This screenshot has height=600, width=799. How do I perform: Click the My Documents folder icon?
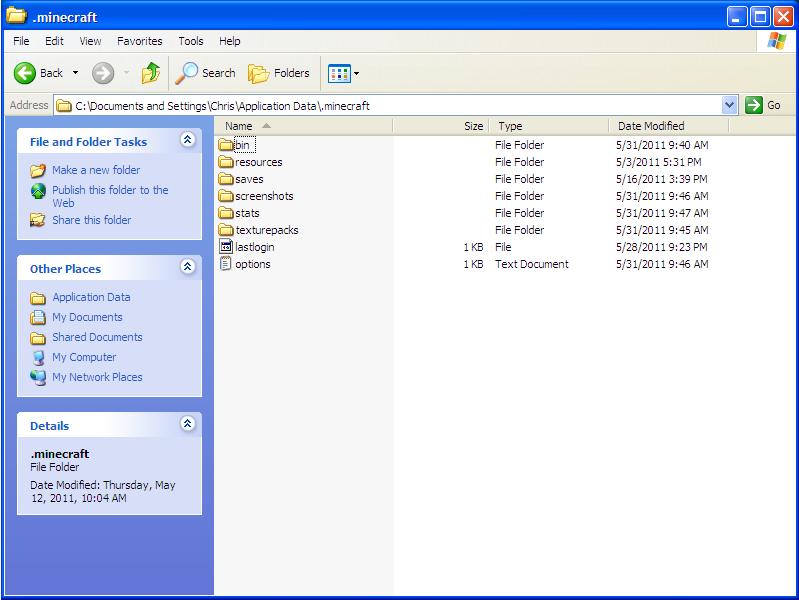coord(38,318)
